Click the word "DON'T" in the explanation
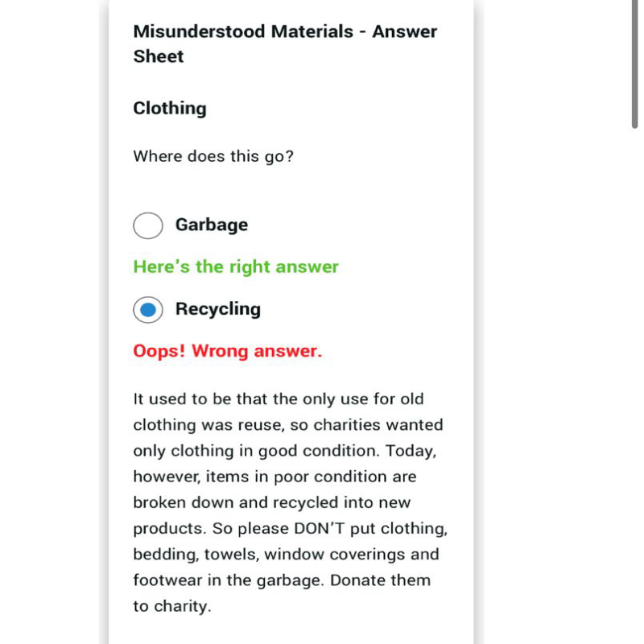This screenshot has width=644, height=644. click(320, 528)
